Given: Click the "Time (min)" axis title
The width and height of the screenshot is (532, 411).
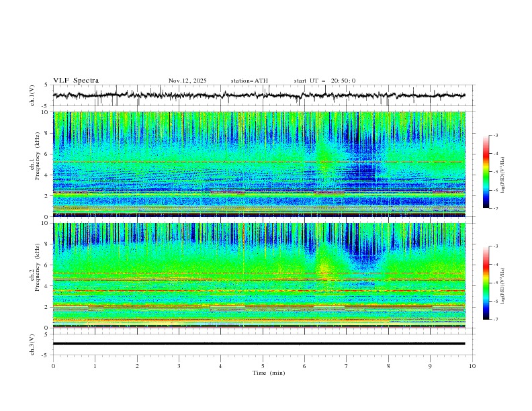Looking at the screenshot, I should click(x=269, y=373).
